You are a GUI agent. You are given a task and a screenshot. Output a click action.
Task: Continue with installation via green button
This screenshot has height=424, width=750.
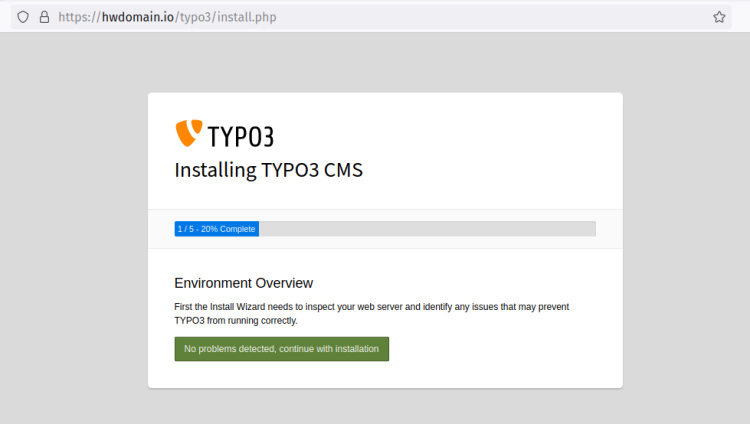pyautogui.click(x=281, y=349)
